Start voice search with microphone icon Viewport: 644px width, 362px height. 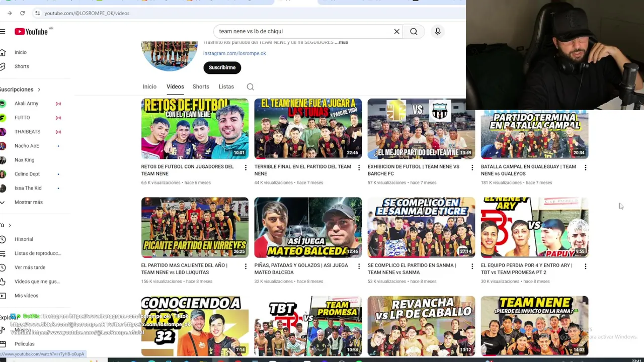pos(438,32)
